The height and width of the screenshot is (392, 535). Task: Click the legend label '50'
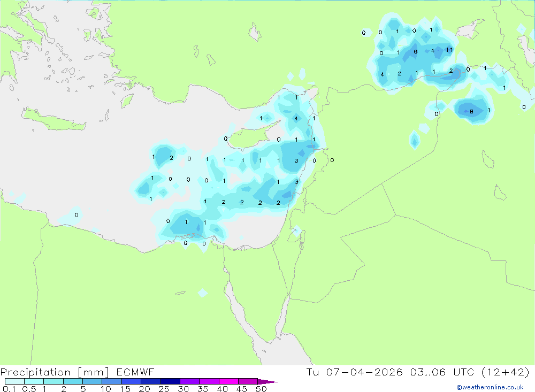[261, 389]
